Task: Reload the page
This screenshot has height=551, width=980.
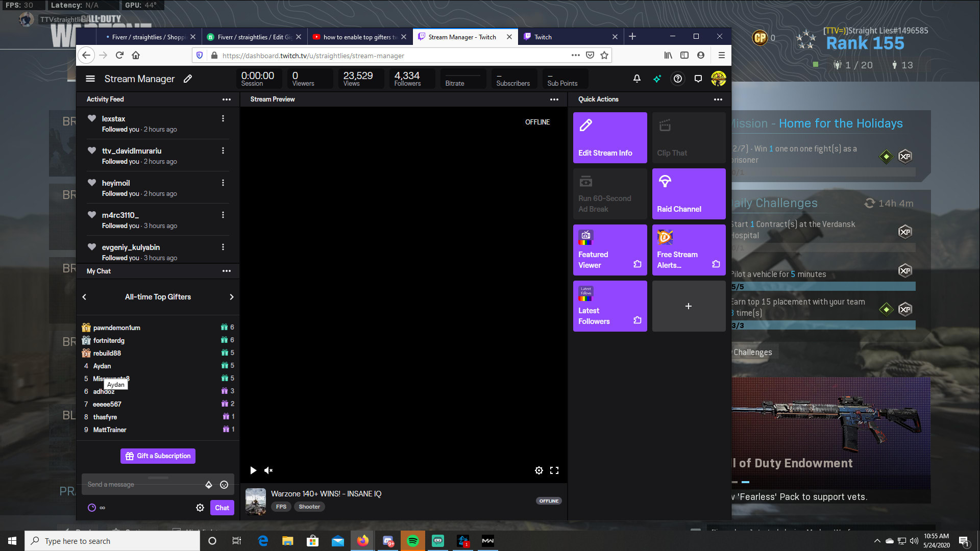Action: [119, 55]
